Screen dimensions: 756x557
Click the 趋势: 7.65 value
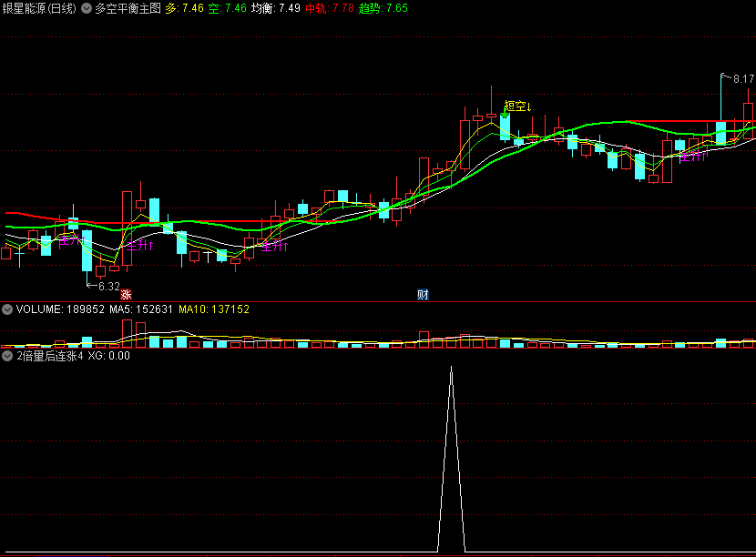[383, 8]
